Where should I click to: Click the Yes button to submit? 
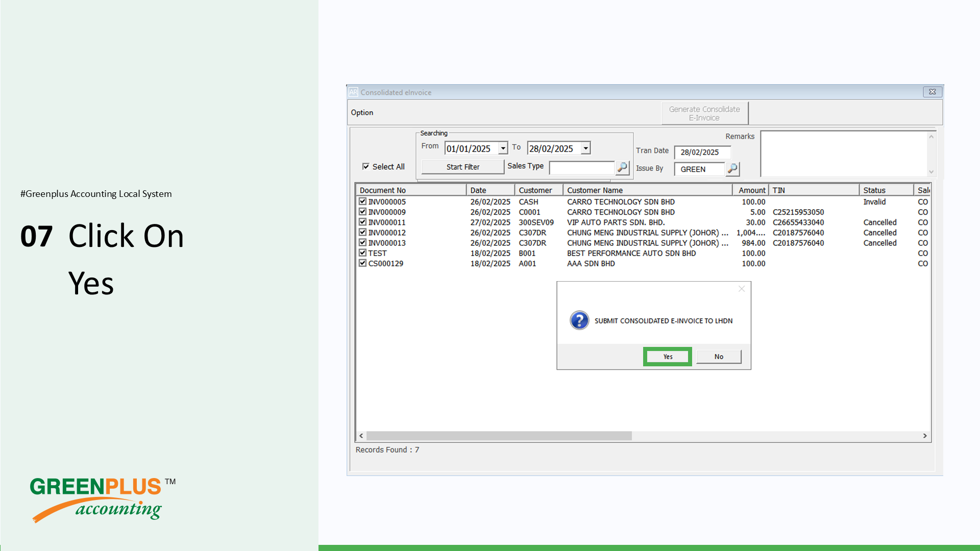668,357
